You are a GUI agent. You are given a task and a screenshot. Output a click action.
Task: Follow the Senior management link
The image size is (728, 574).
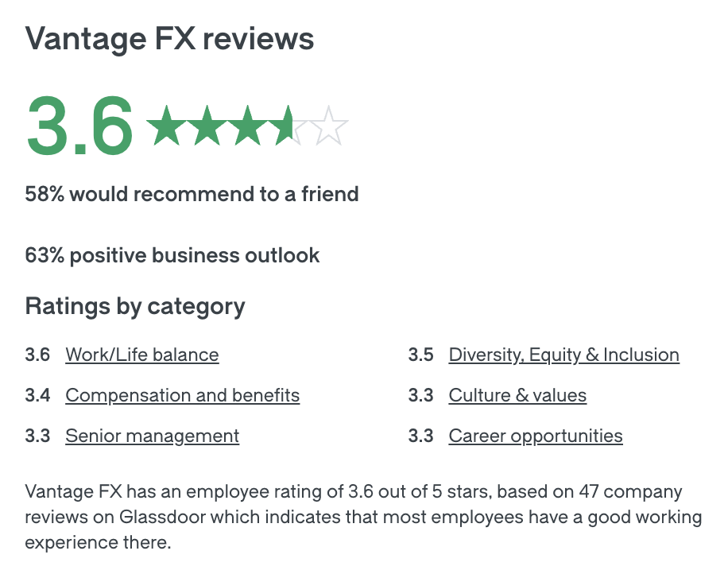(153, 436)
